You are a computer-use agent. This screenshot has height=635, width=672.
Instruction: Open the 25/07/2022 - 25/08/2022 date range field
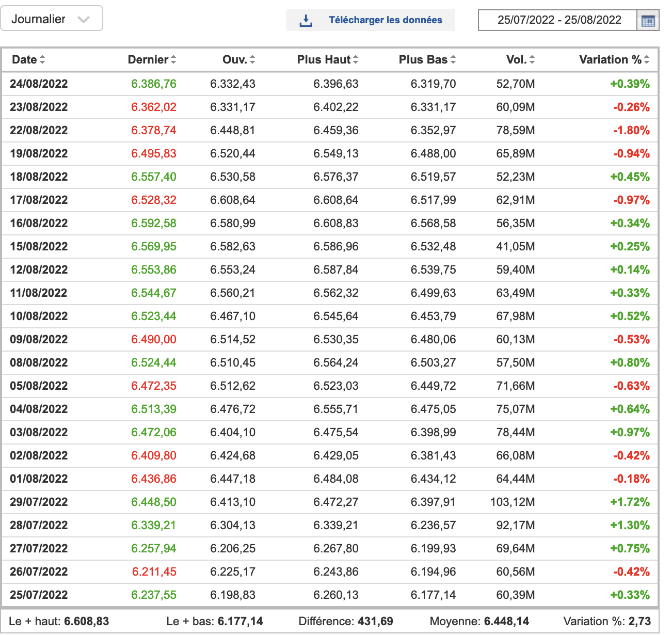[559, 20]
